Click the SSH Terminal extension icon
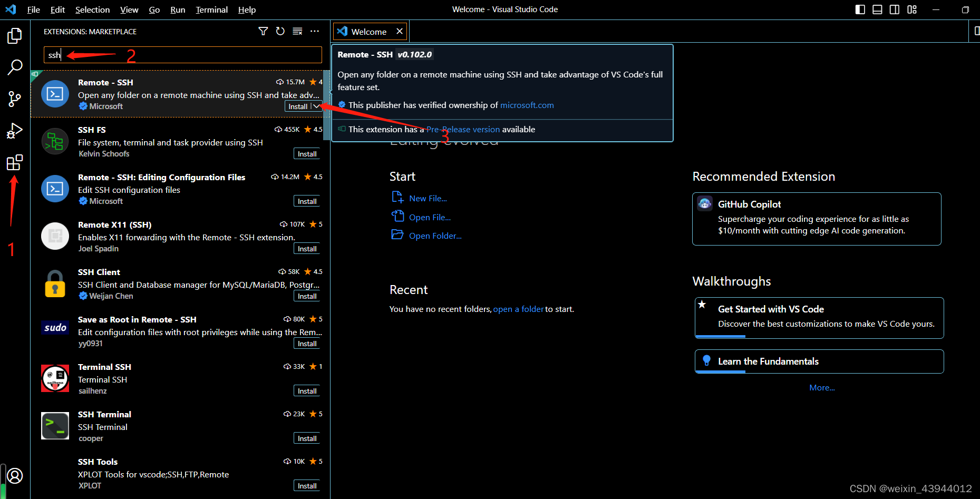 click(x=55, y=426)
